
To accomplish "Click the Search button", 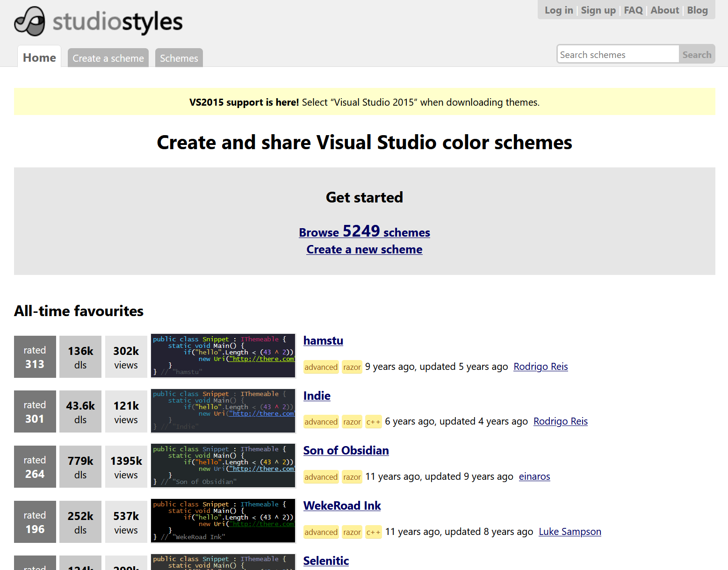I will [697, 54].
